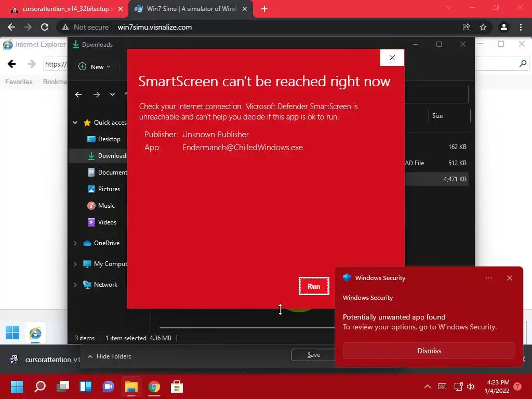Switch to the cursorattention_v14 browser tab
The image size is (532, 399).
tap(64, 9)
